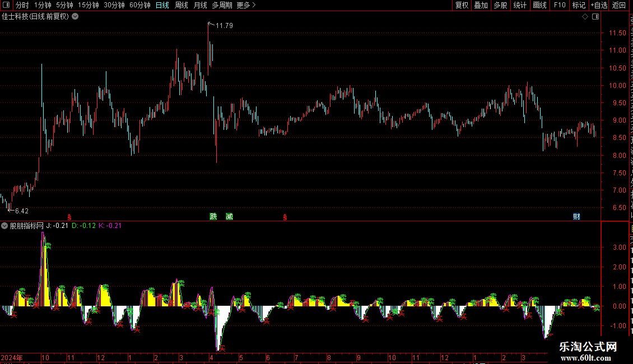The width and height of the screenshot is (633, 364).
Task: Open the 统计 statistics tool
Action: [519, 5]
